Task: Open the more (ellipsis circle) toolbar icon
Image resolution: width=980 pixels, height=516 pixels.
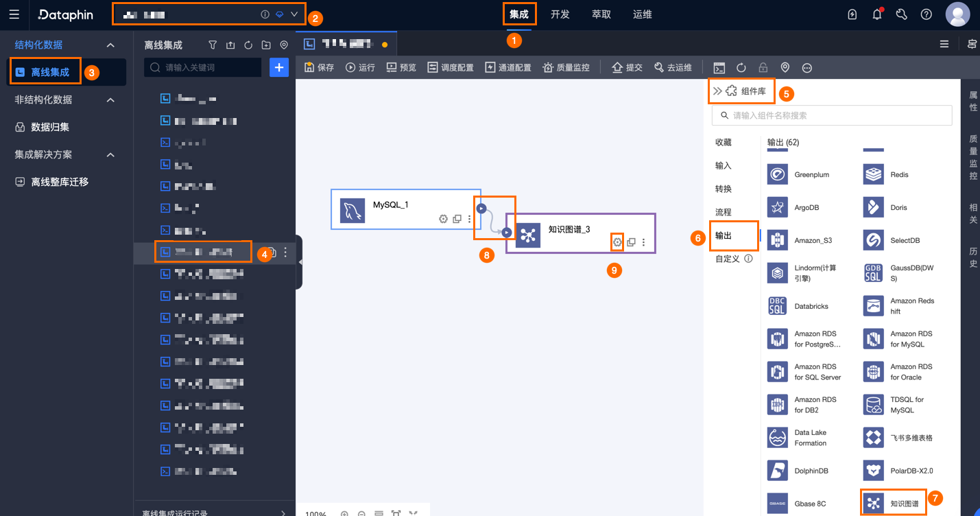Action: (807, 68)
